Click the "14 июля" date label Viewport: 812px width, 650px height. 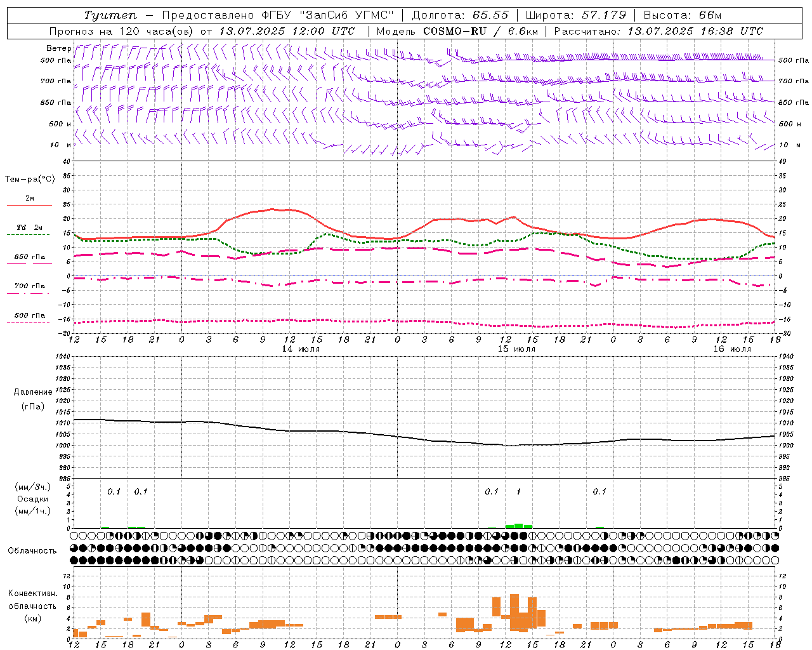pyautogui.click(x=301, y=349)
